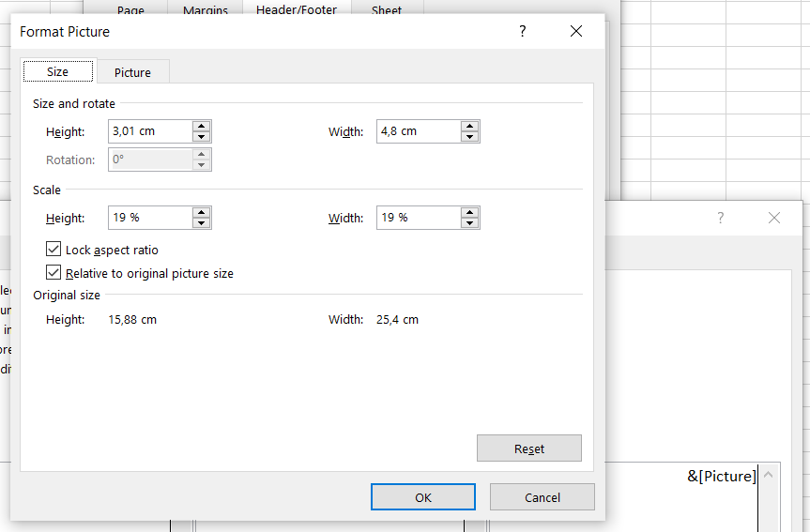Uncheck Lock aspect ratio checkbox
The width and height of the screenshot is (810, 532).
[54, 250]
